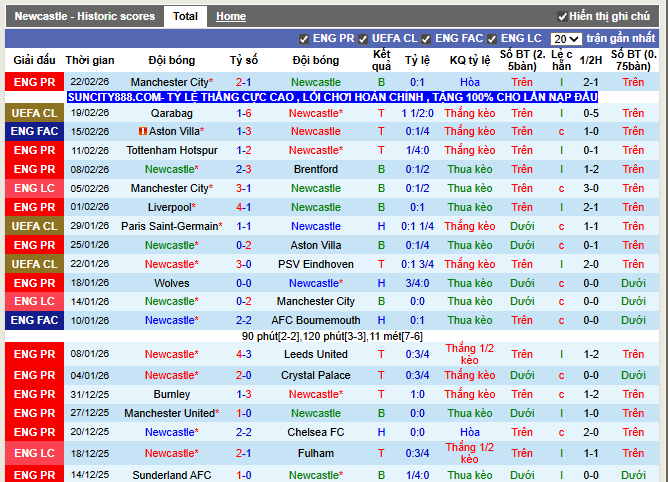The height and width of the screenshot is (482, 668).
Task: Click the 1/2H column header
Action: click(x=591, y=60)
